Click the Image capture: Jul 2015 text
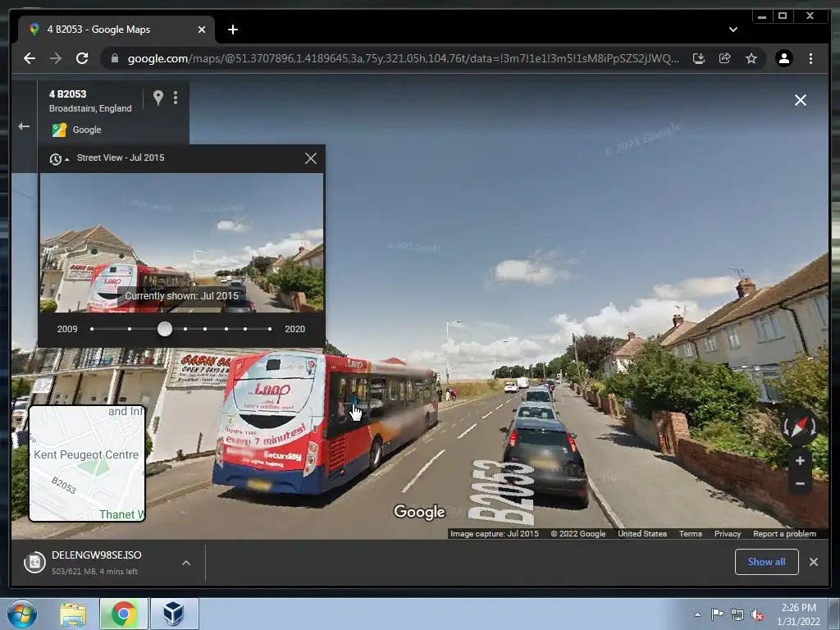 point(494,533)
